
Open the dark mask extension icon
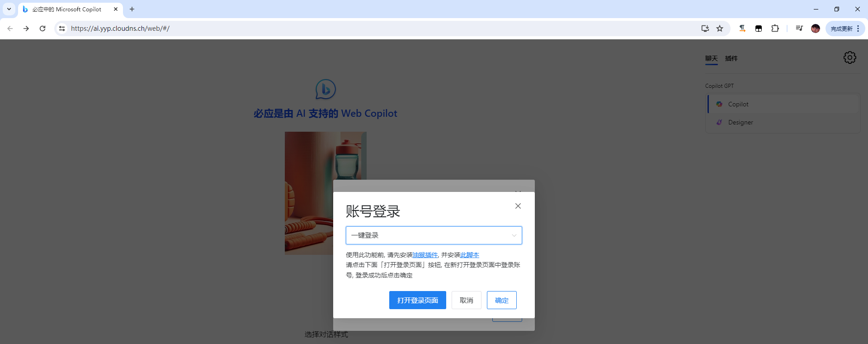759,29
